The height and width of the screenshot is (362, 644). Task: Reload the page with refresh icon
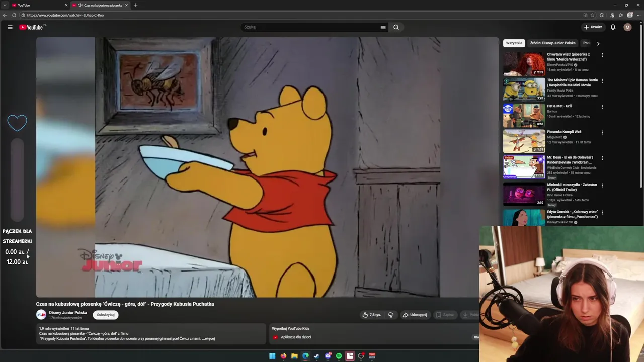14,15
